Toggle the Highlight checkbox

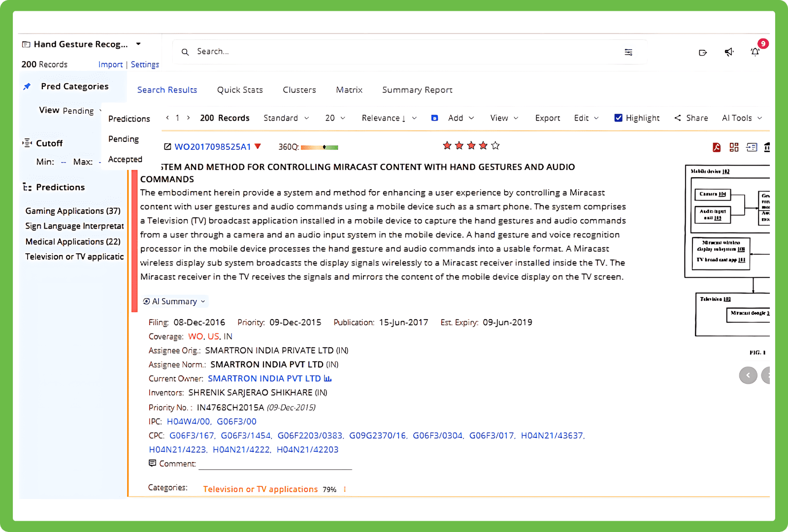point(619,118)
